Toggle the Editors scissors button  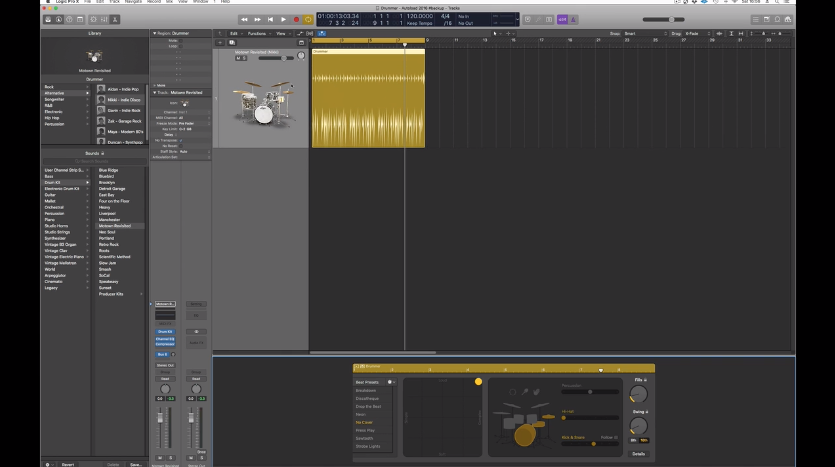pyautogui.click(x=115, y=20)
